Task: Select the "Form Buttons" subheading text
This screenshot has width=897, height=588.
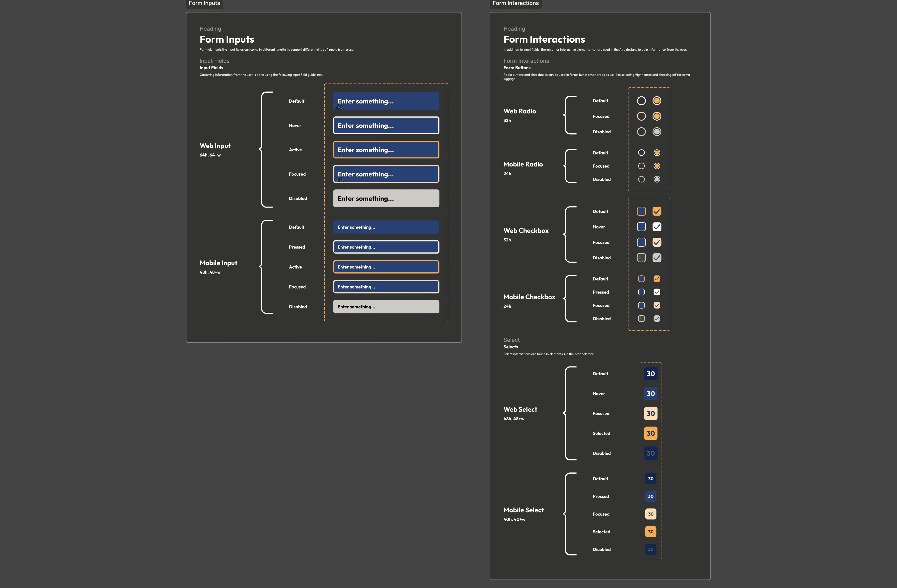Action: point(517,68)
